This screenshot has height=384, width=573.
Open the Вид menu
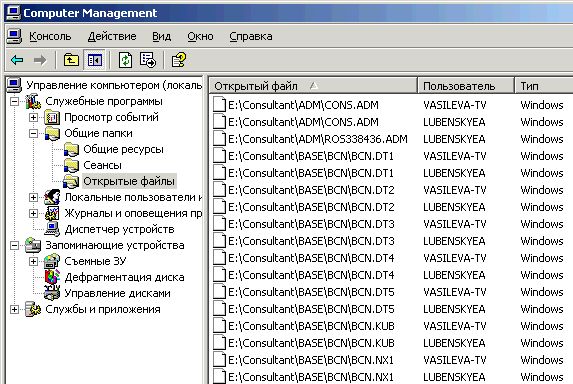(162, 36)
